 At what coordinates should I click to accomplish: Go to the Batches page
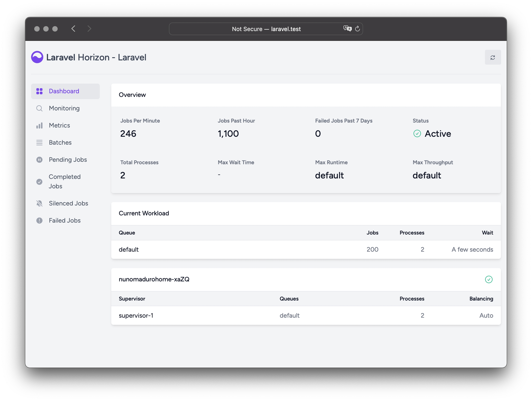60,143
